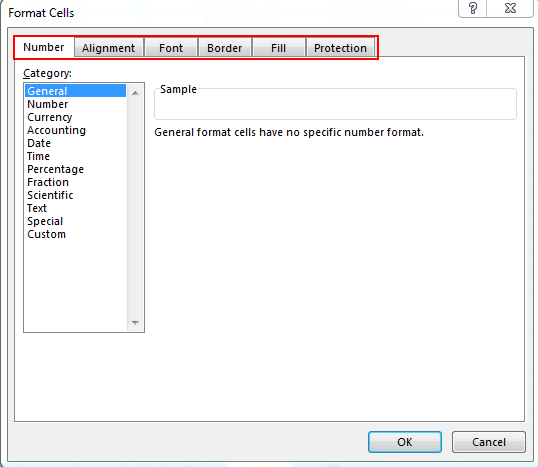This screenshot has width=538, height=467.
Task: Select the Fill tab
Action: coord(278,48)
